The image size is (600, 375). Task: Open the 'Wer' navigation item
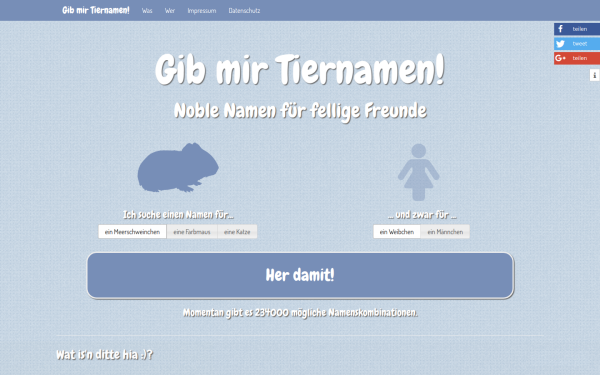pyautogui.click(x=170, y=11)
